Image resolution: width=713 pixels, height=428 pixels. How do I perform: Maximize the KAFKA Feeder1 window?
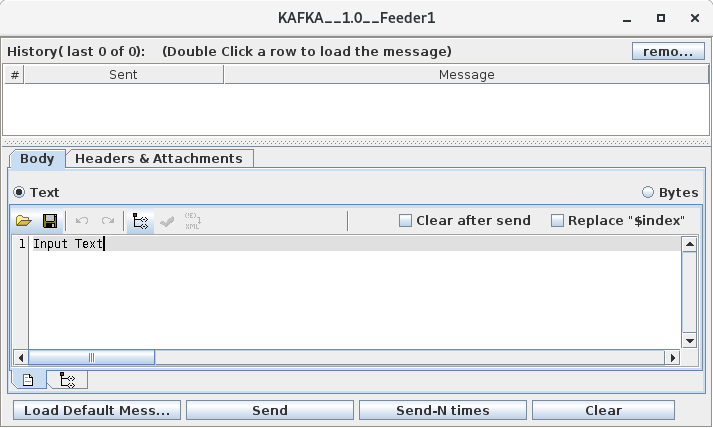[x=661, y=18]
